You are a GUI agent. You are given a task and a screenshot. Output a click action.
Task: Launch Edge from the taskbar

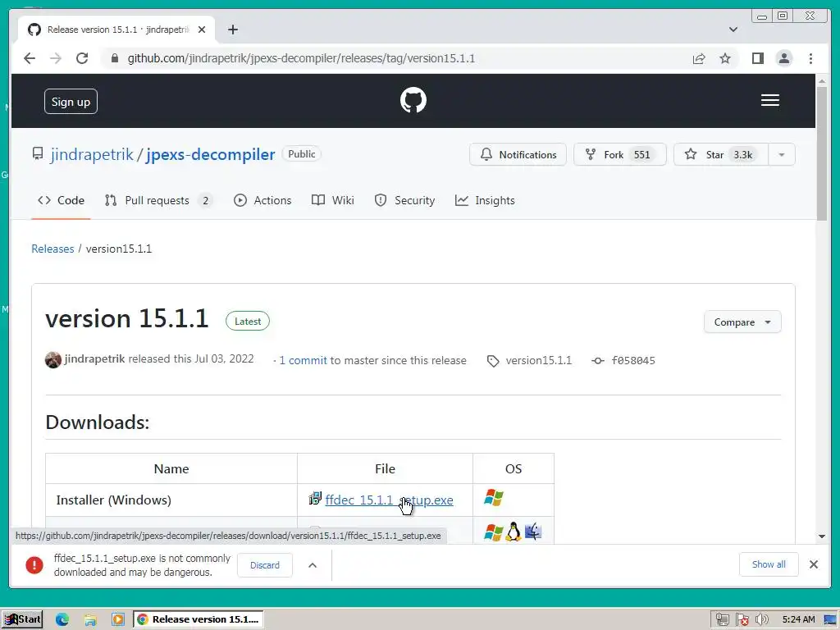[x=62, y=619]
